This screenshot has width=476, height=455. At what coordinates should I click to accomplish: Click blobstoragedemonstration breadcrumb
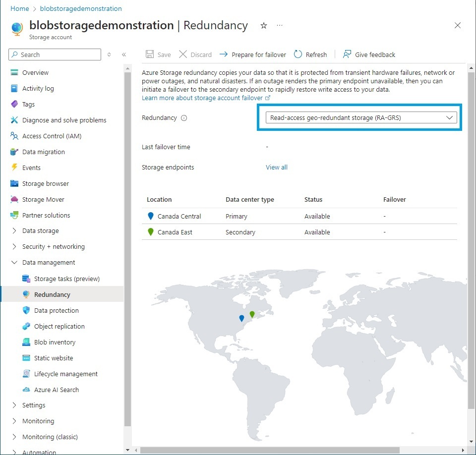point(81,8)
